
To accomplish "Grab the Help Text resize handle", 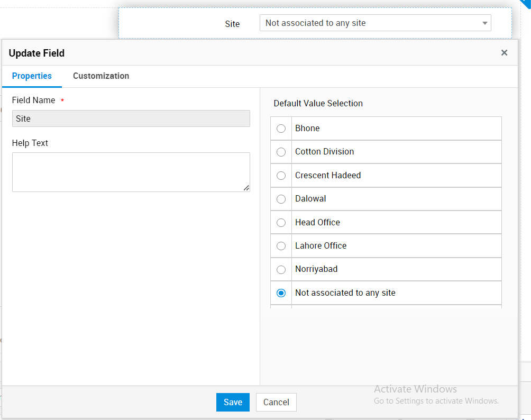I will (246, 188).
